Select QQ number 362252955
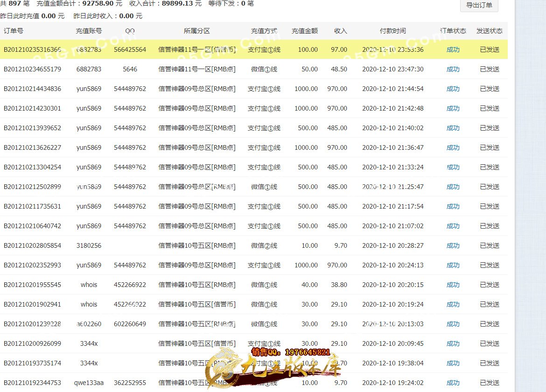The image size is (546, 392). (130, 383)
